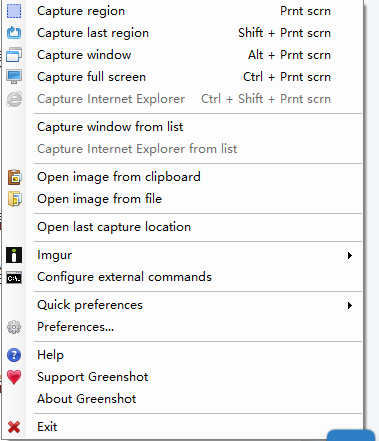Expand the Imgur submenu arrow
The height and width of the screenshot is (441, 379).
[x=349, y=255]
